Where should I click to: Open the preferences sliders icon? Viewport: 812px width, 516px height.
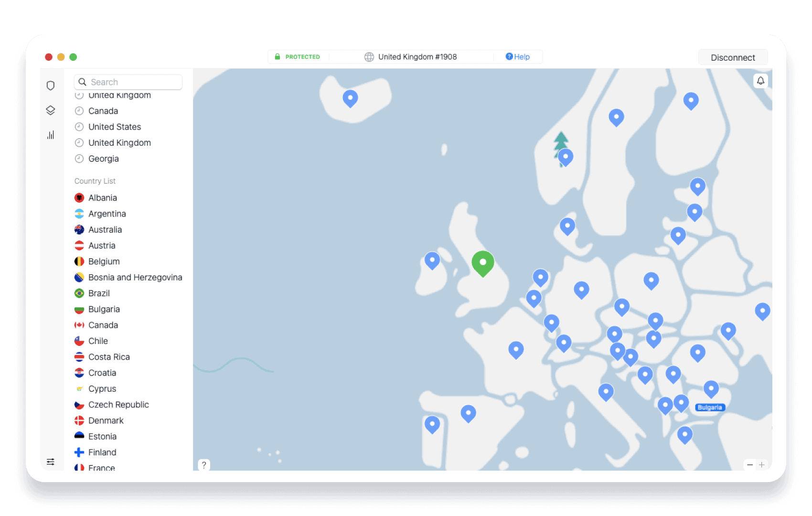51,462
